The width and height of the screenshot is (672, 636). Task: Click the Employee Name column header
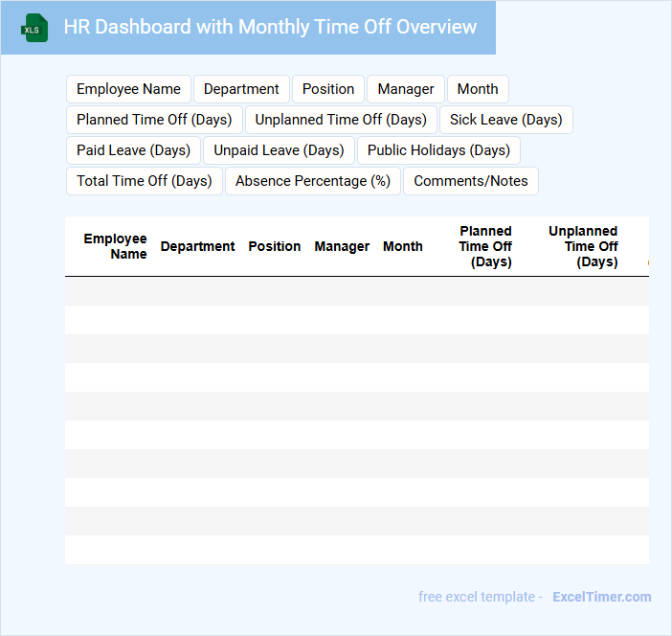click(x=115, y=246)
